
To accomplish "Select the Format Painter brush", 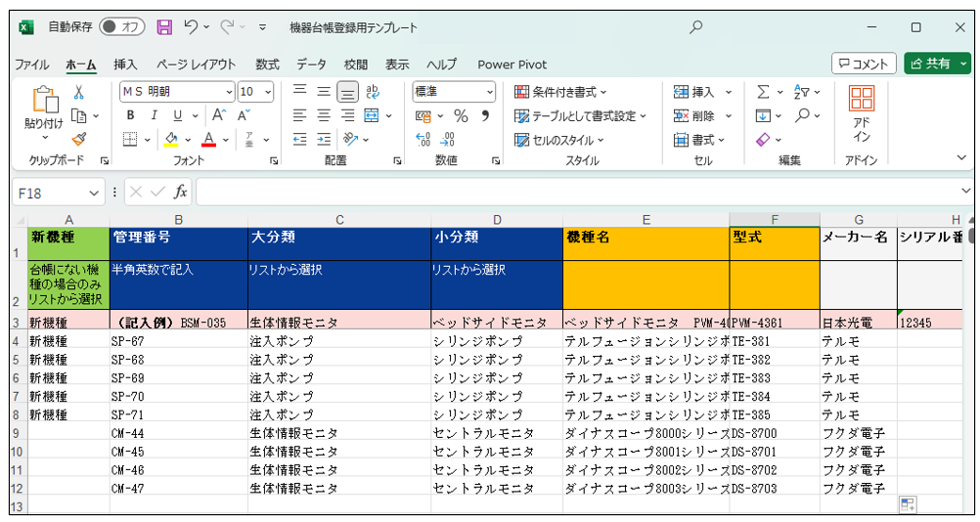I will coord(79,139).
